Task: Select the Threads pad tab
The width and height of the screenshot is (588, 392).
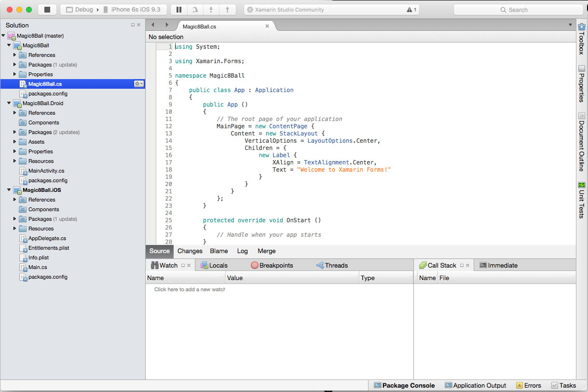Action: pyautogui.click(x=332, y=265)
